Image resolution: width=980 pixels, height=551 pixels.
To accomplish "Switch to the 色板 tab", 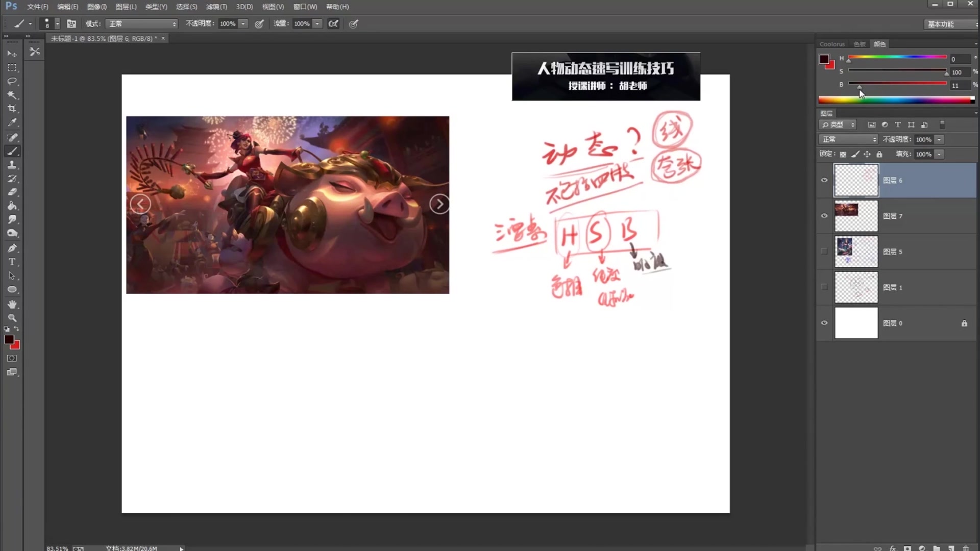I will (x=859, y=44).
